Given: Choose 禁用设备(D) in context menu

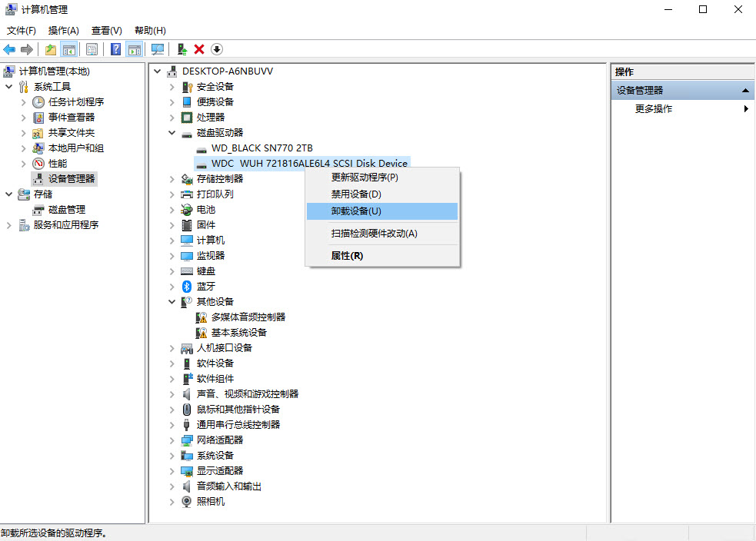Looking at the screenshot, I should click(382, 194).
